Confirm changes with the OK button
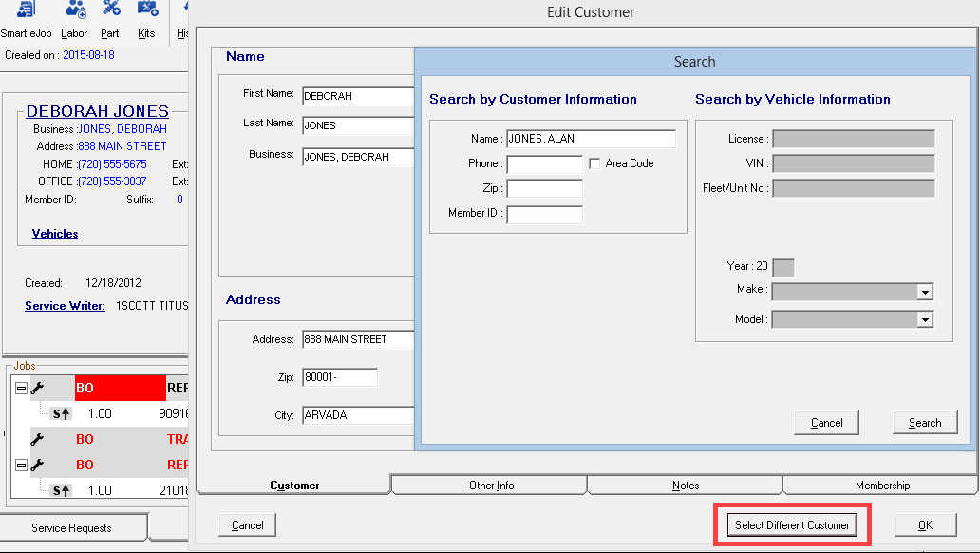The width and height of the screenshot is (980, 553). [x=925, y=524]
